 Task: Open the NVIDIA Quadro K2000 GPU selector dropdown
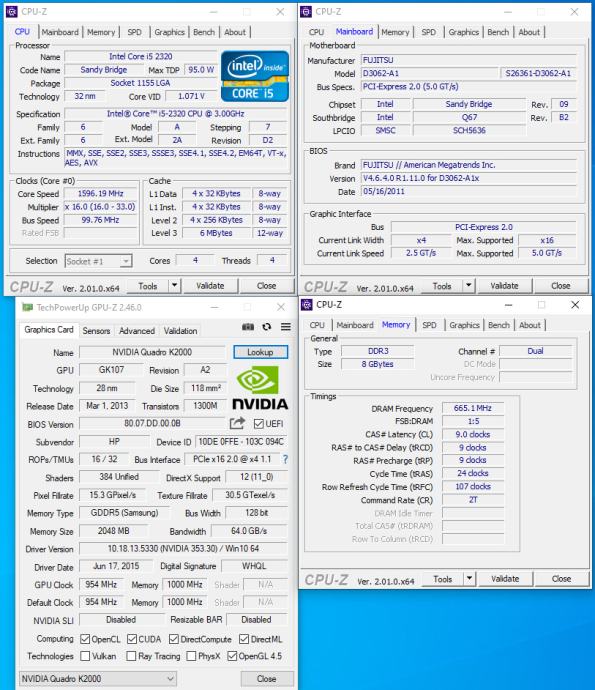(x=98, y=679)
